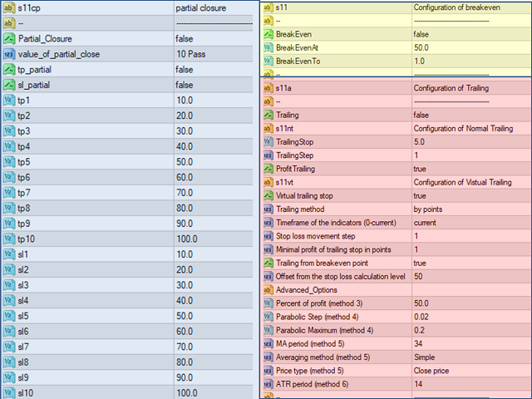
Task: Edit Percent of profit value 50.0
Action: 421,303
